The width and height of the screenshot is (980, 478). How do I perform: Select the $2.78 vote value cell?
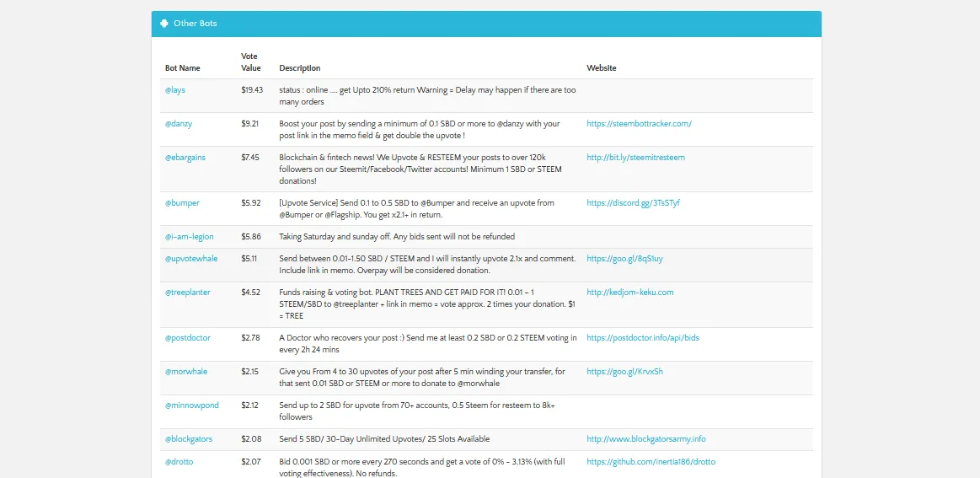(250, 338)
